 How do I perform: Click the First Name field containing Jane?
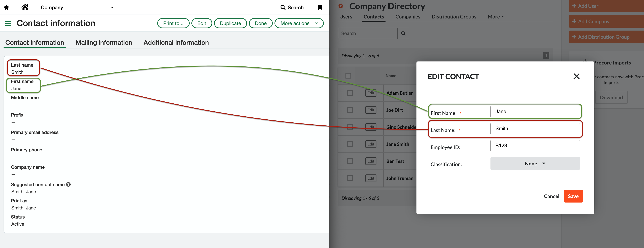click(535, 111)
